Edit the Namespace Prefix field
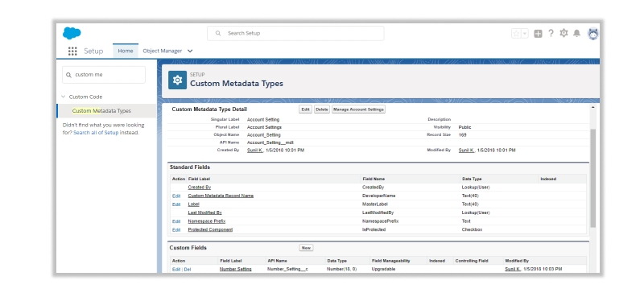Screen dimensions: 644x297 (x=176, y=221)
